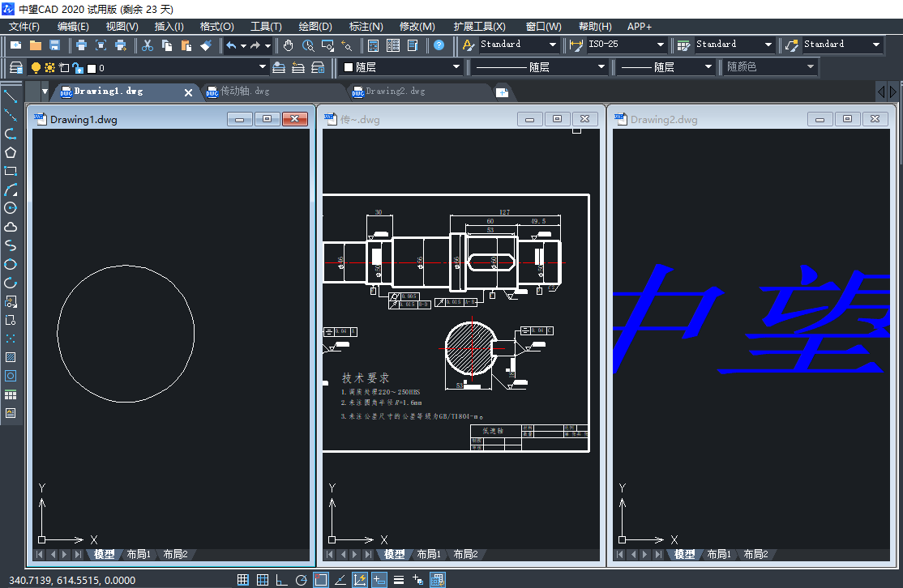The height and width of the screenshot is (588, 903).
Task: Expand the ISO-25 dimension style dropdown
Action: click(x=661, y=45)
